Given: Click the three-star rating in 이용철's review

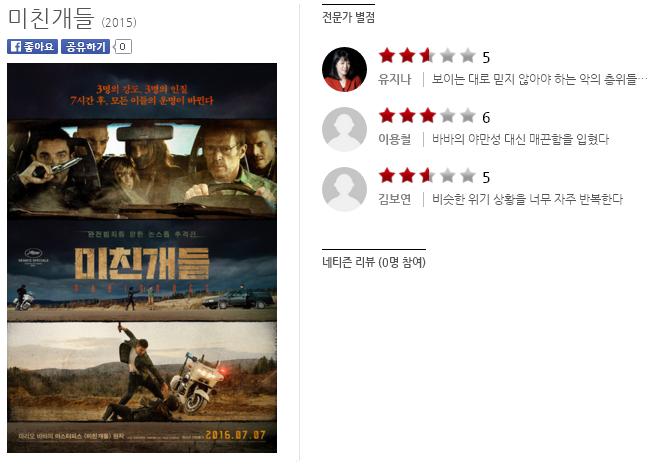Looking at the screenshot, I should (x=427, y=116).
